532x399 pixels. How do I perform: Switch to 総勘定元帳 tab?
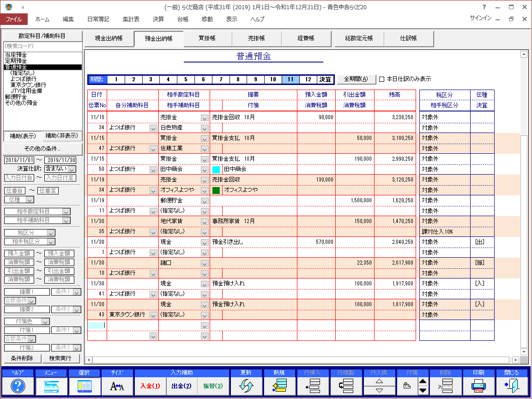tap(359, 38)
